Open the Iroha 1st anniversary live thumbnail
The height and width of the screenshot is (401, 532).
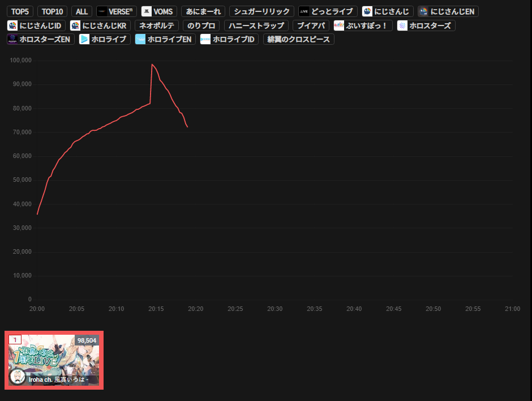tap(54, 360)
